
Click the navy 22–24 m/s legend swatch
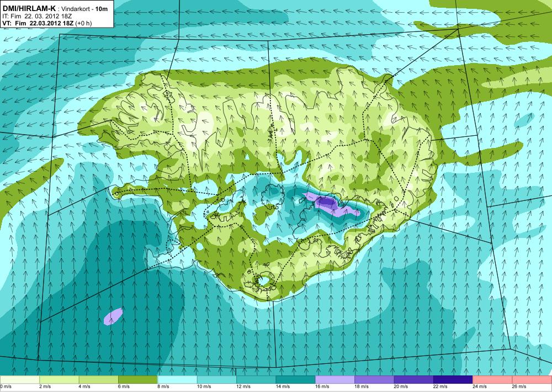click(x=453, y=380)
